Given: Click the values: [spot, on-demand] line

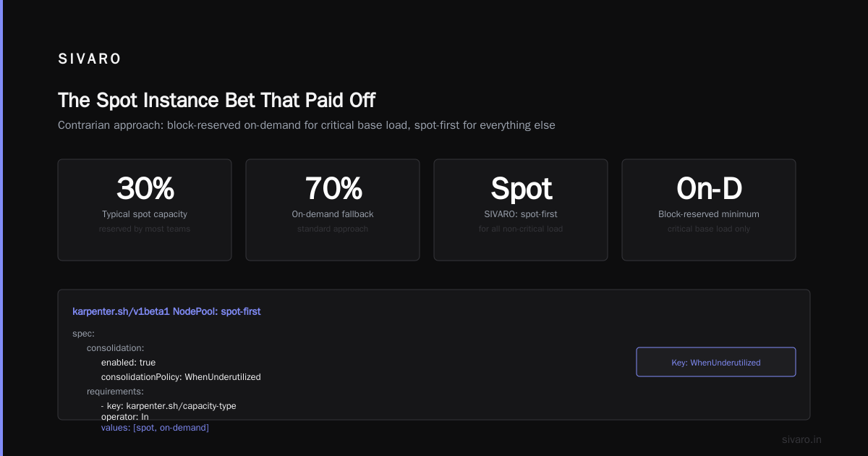Looking at the screenshot, I should [x=155, y=428].
